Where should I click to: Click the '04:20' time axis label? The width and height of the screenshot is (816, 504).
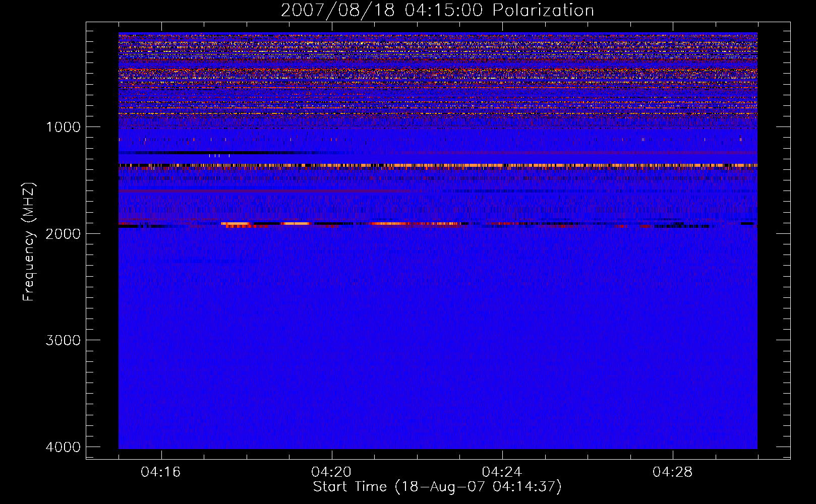331,472
